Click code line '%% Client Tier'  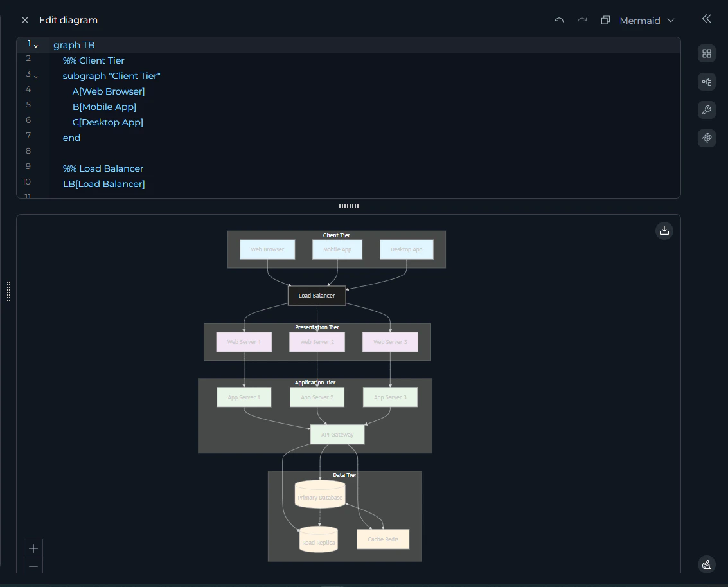tap(93, 60)
